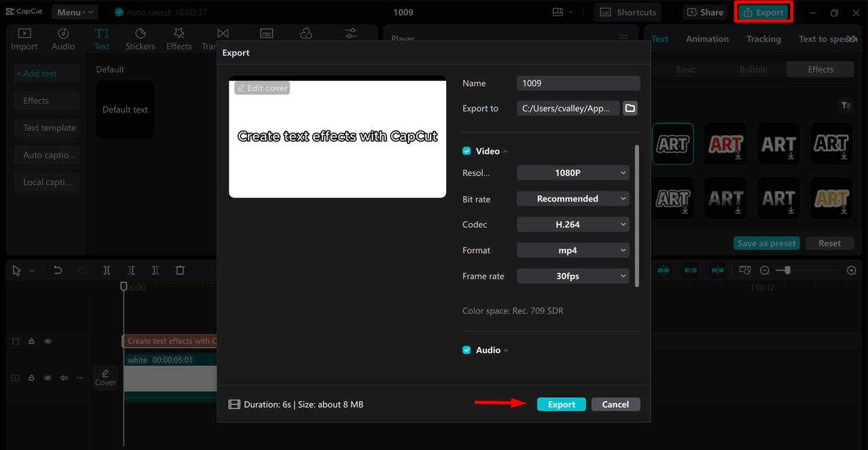Select the first white-outline ART effect thumbnail

673,144
